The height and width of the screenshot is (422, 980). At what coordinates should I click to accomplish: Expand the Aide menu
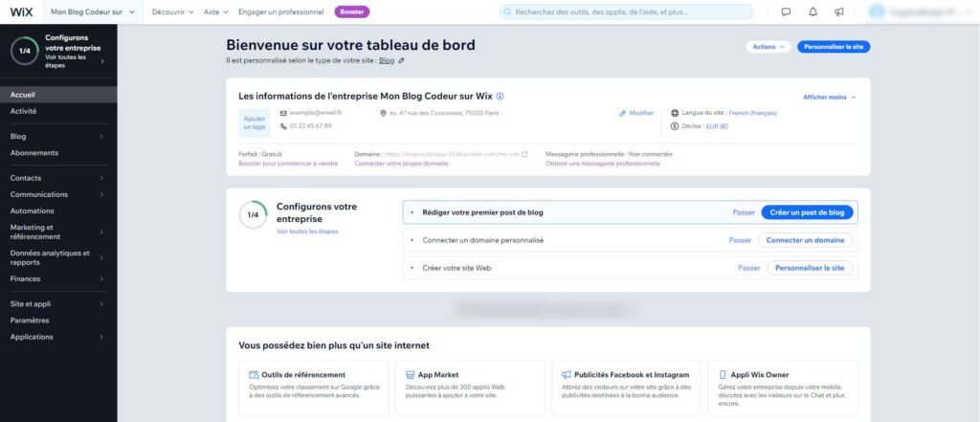point(216,12)
